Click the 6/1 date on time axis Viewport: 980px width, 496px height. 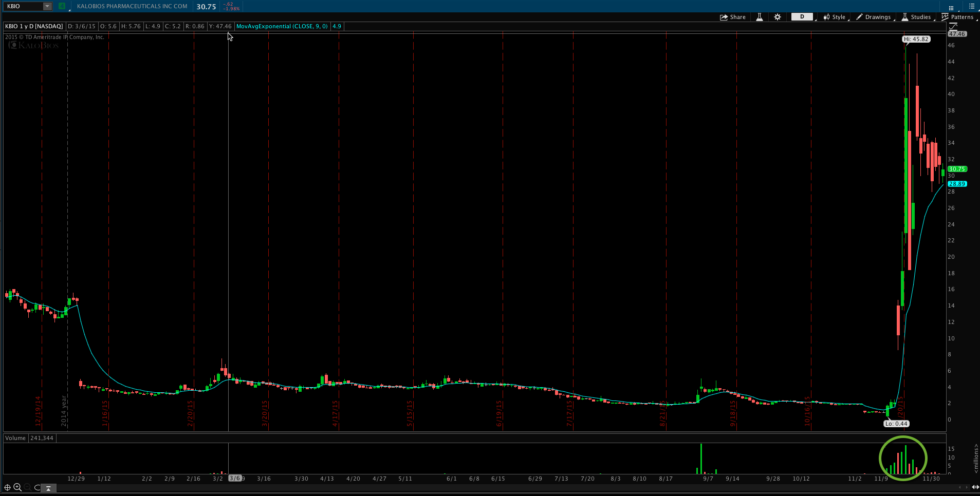452,479
